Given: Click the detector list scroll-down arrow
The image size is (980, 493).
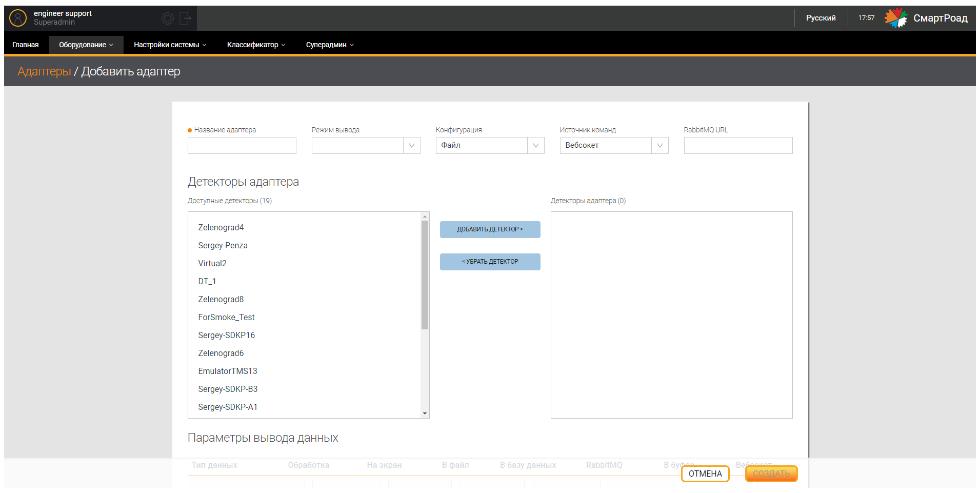Looking at the screenshot, I should tap(425, 413).
